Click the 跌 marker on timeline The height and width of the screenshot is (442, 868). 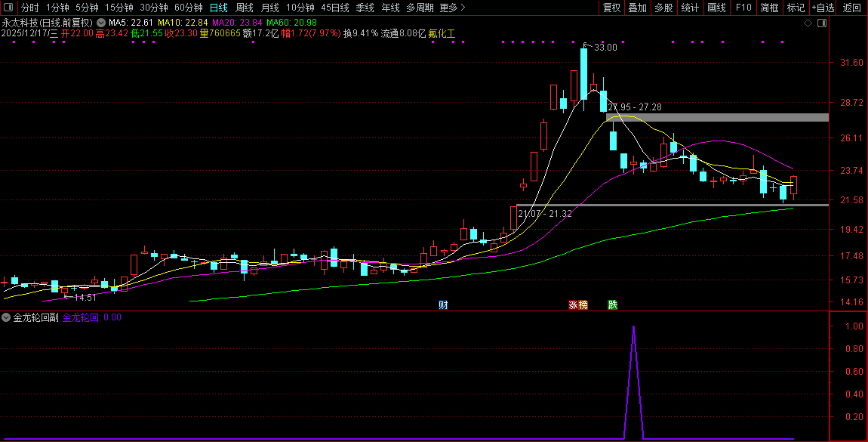point(613,305)
